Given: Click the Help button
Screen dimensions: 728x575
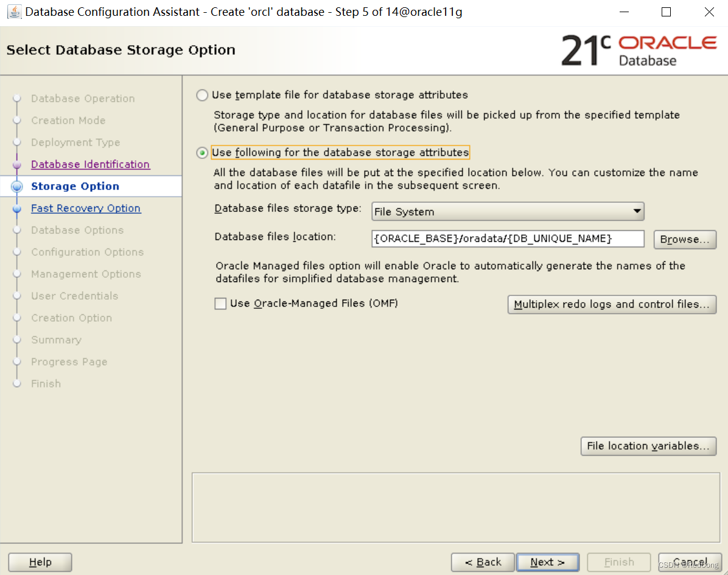Looking at the screenshot, I should point(40,562).
